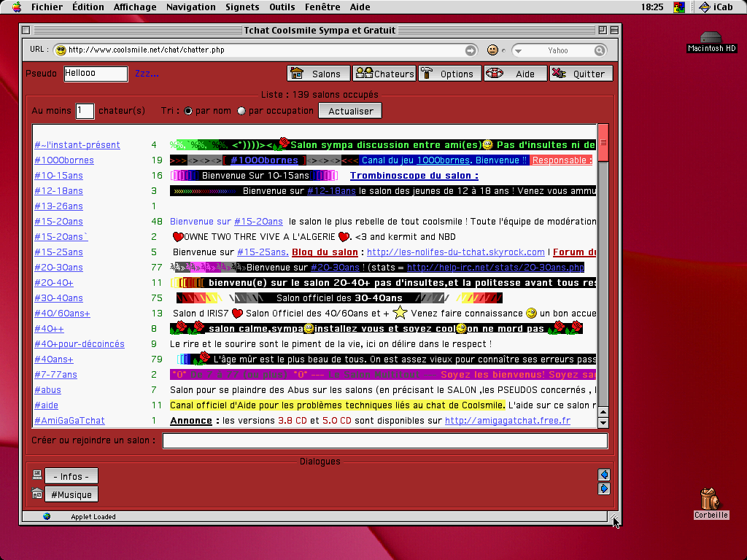Click the colorful application icon beside the clock

679,7
